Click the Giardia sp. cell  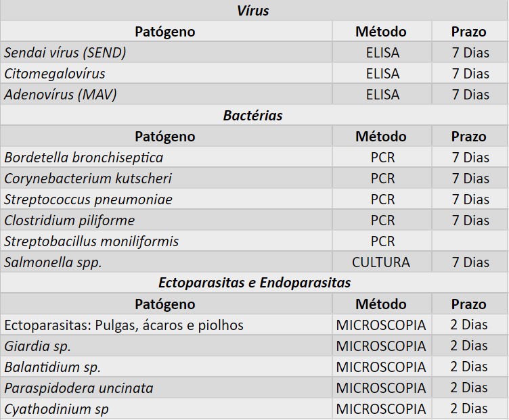(x=38, y=346)
